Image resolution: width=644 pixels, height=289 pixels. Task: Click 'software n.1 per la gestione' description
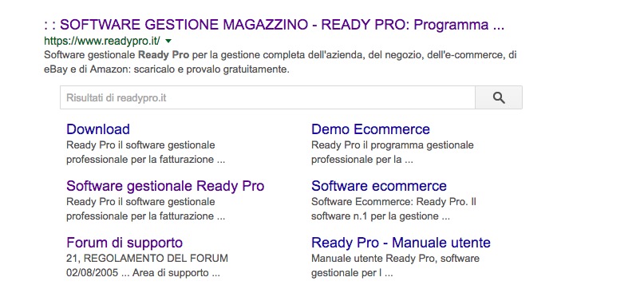click(381, 216)
